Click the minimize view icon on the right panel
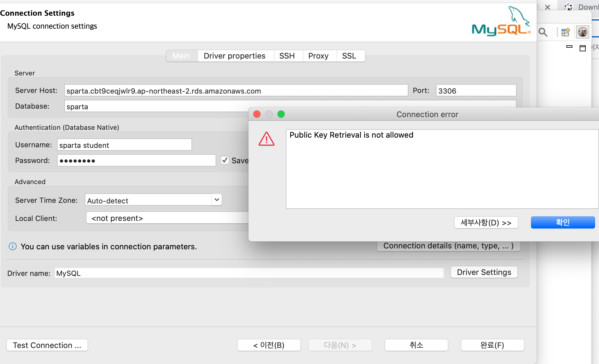The height and width of the screenshot is (364, 599). tap(569, 47)
